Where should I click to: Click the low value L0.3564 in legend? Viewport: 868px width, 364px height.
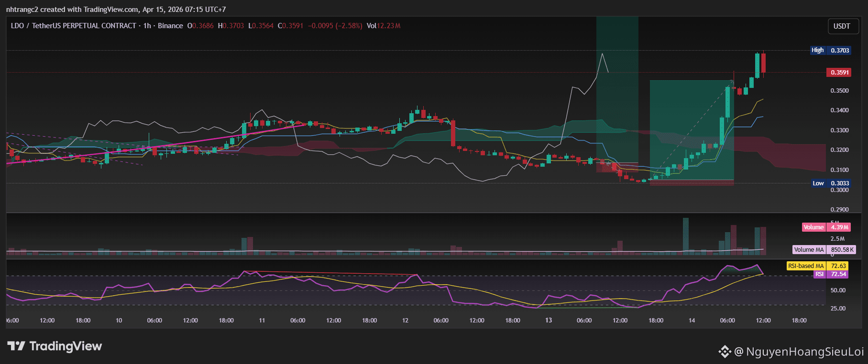point(261,26)
